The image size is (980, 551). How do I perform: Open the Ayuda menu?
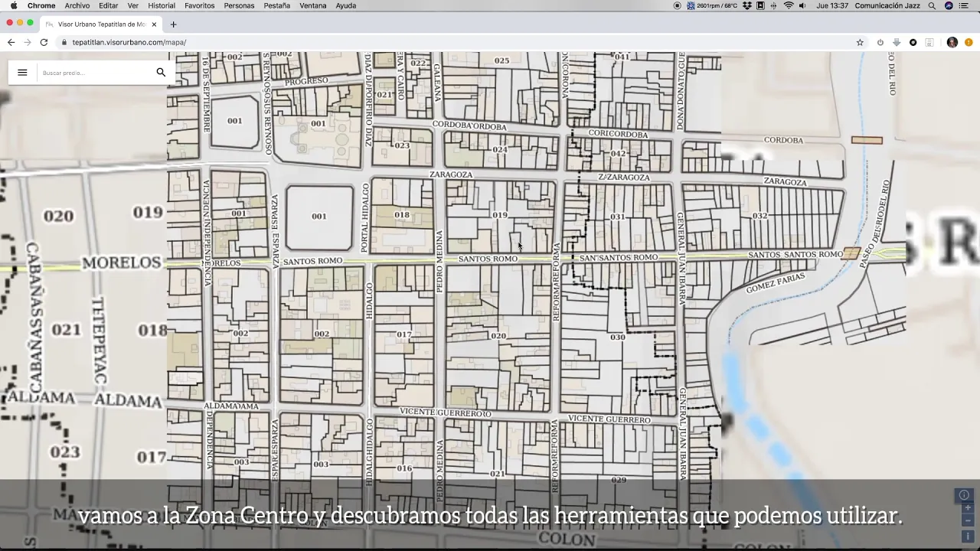coord(345,5)
